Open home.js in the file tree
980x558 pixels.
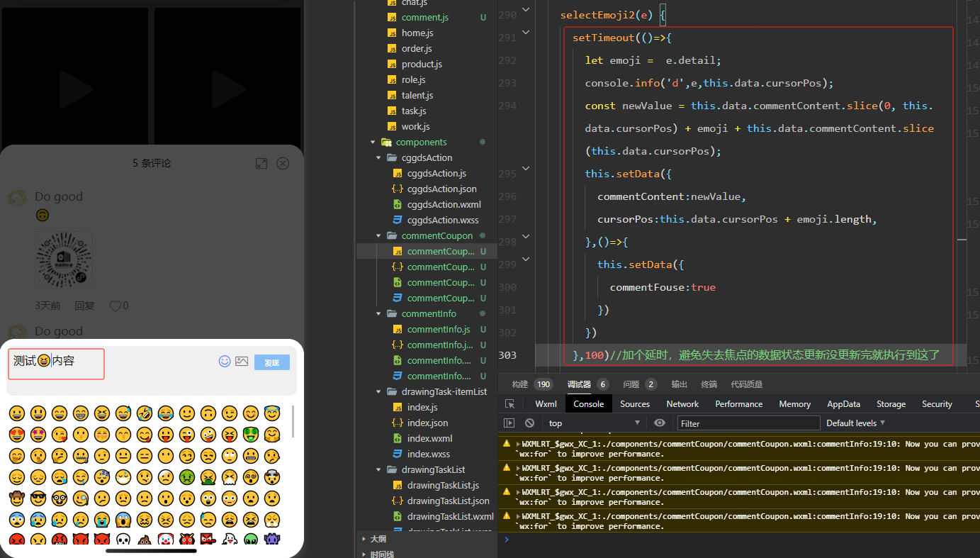click(417, 33)
